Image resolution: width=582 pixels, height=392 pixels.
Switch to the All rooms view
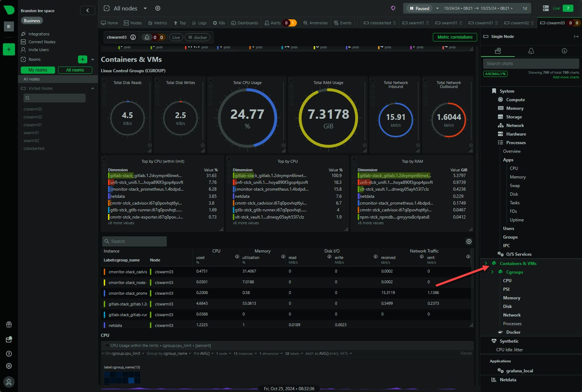tap(75, 70)
